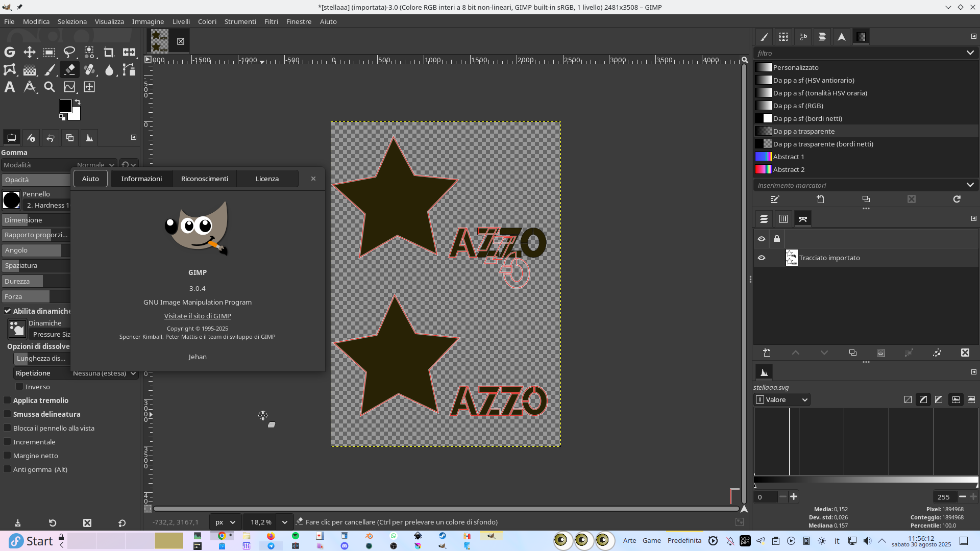Open the Valore channel dropdown
The height and width of the screenshot is (551, 980).
(x=782, y=399)
